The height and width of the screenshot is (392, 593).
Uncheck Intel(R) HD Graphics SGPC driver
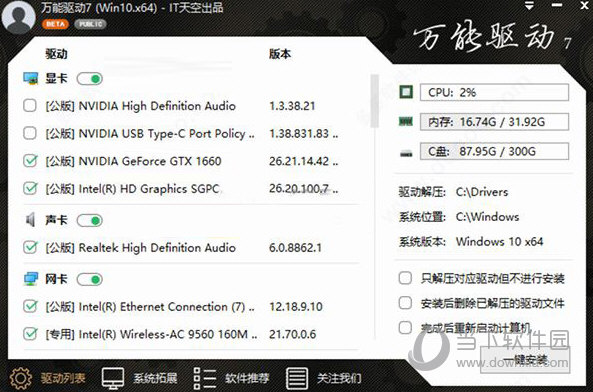(x=30, y=188)
